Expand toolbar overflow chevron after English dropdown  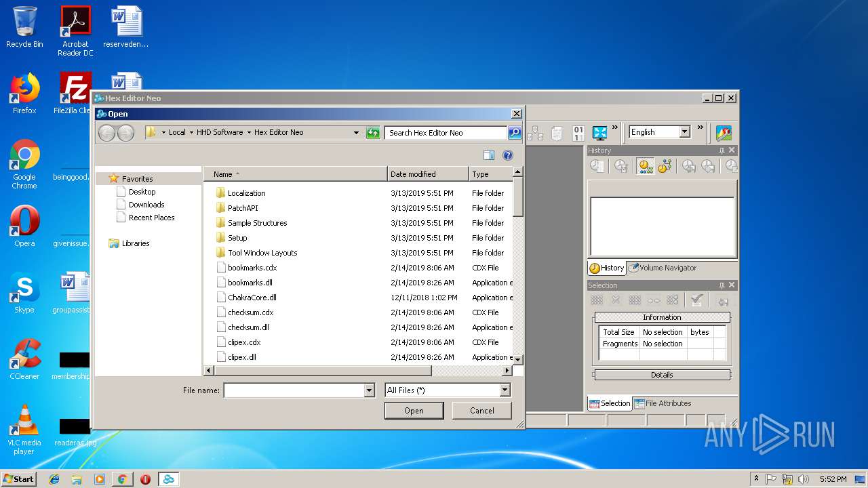click(701, 127)
